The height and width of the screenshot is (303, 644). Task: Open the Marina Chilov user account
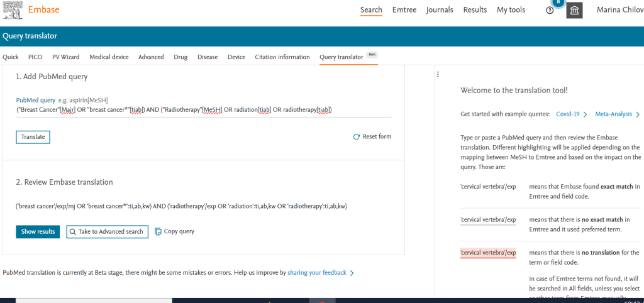point(620,10)
